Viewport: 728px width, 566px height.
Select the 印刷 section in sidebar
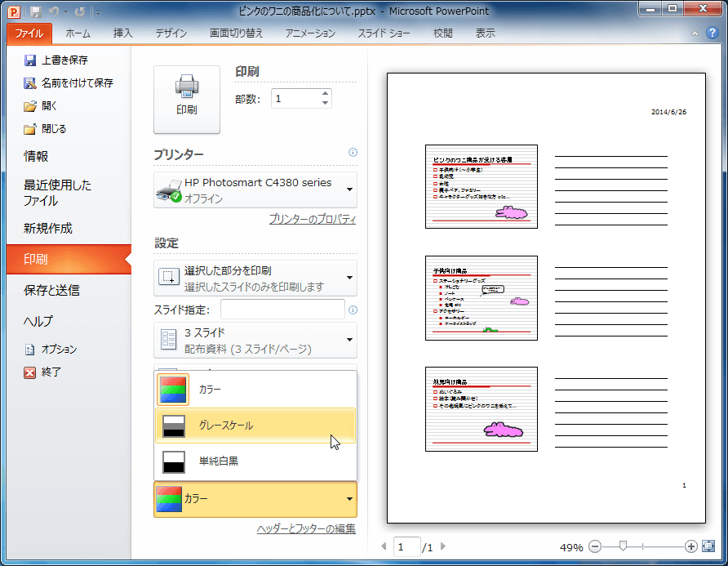[x=69, y=259]
